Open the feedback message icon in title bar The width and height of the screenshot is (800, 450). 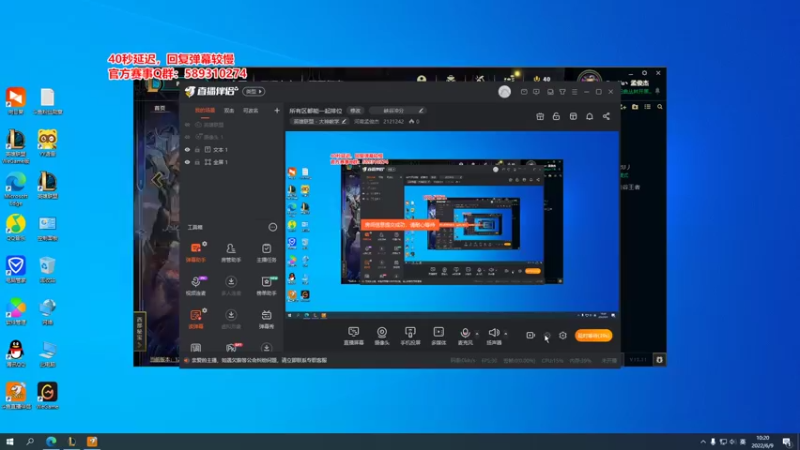point(536,92)
